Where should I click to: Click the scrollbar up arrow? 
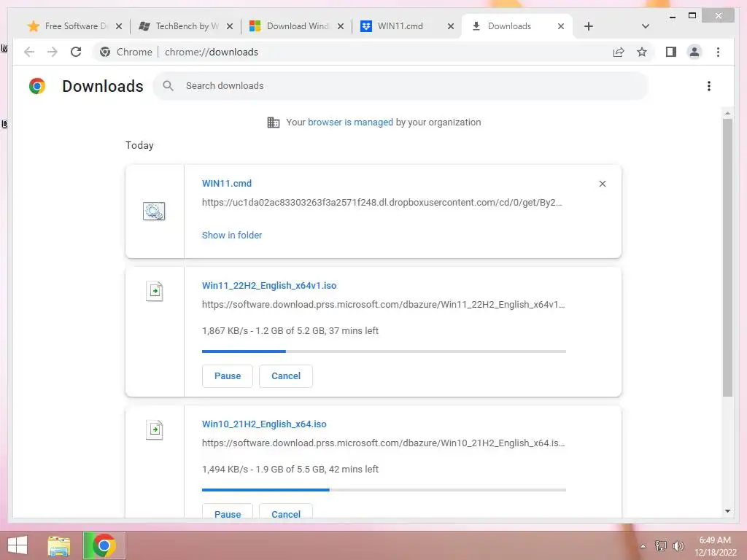[727, 113]
